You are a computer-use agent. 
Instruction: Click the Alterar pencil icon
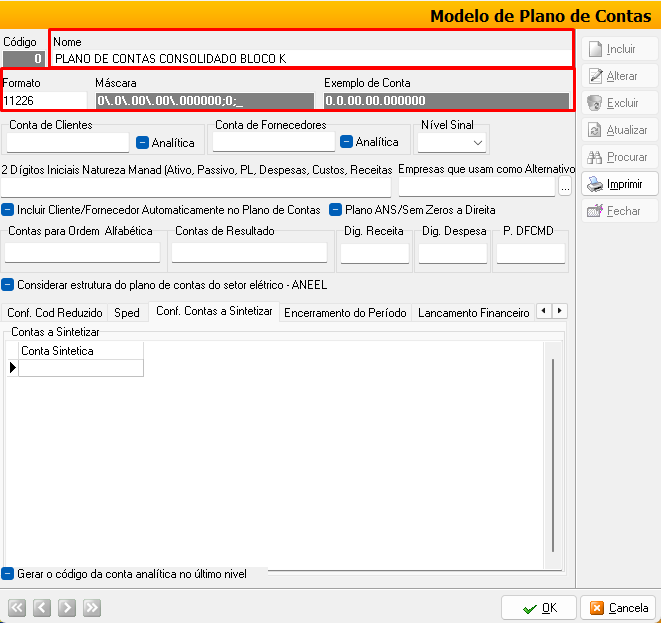[x=595, y=76]
